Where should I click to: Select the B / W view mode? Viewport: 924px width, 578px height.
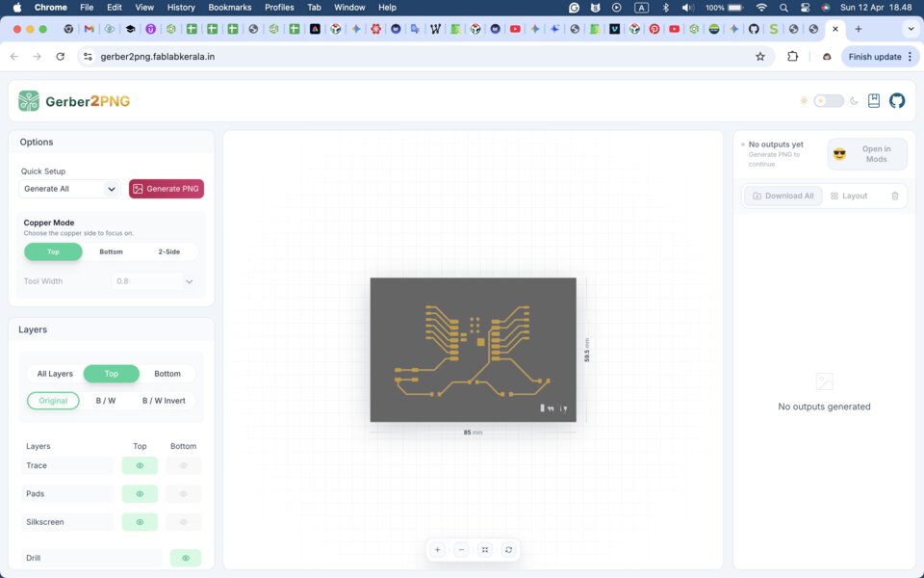[x=106, y=401]
